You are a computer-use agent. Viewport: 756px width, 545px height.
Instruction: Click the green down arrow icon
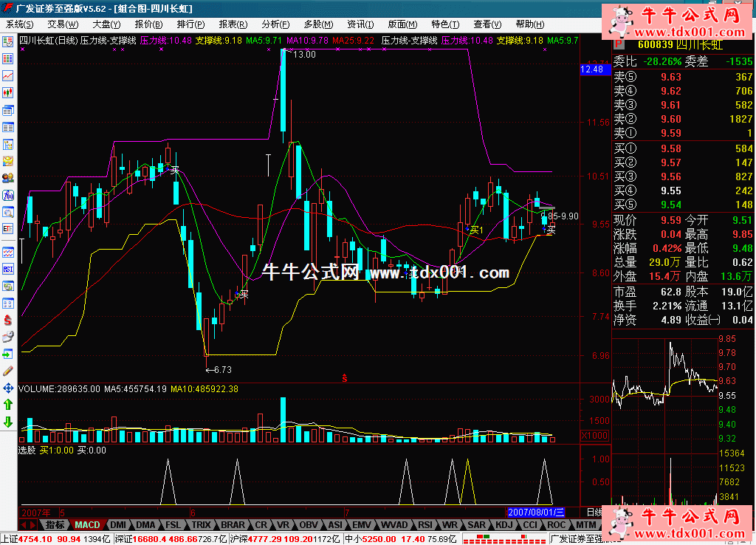[x=7, y=422]
